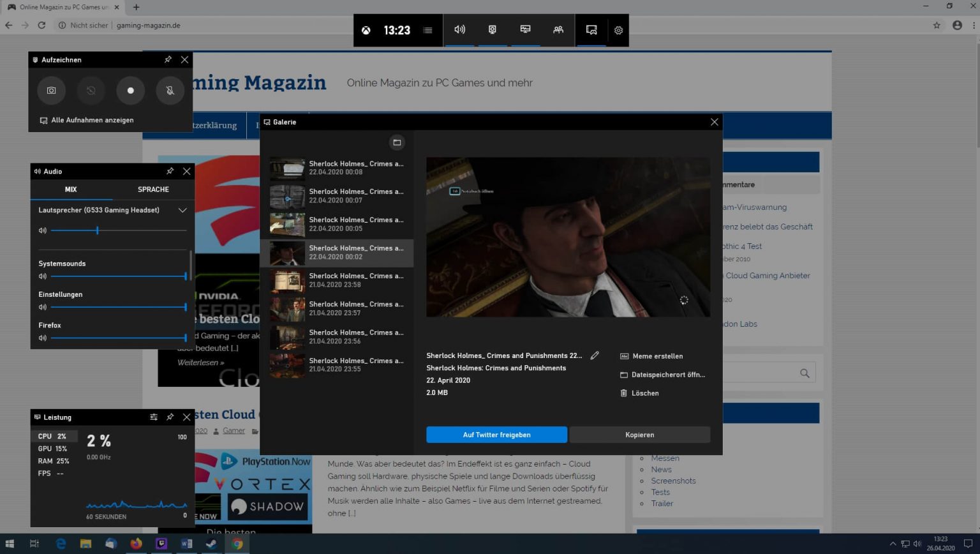Take a screenshot via the camera icon in Aufzeichnen
980x554 pixels.
coord(51,90)
